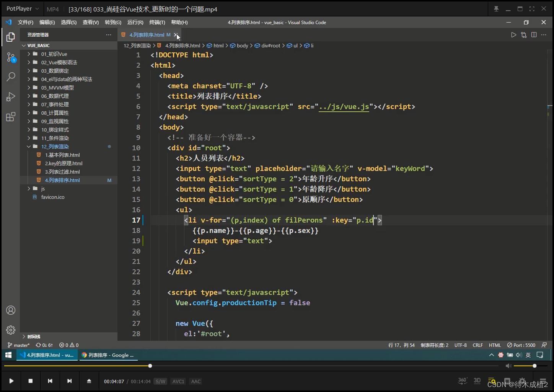Viewport: 554px width, 392px height.
Task: Open the Run and Debug view icon
Action: point(11,97)
